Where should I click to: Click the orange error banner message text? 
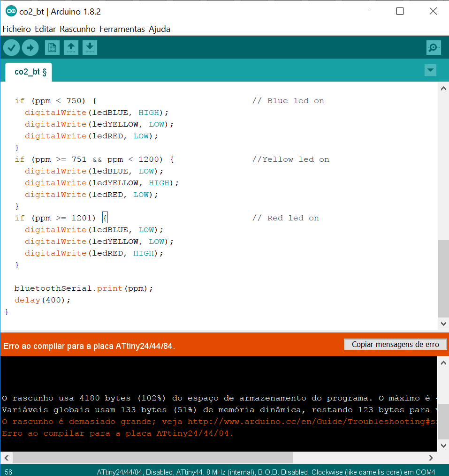tap(89, 346)
